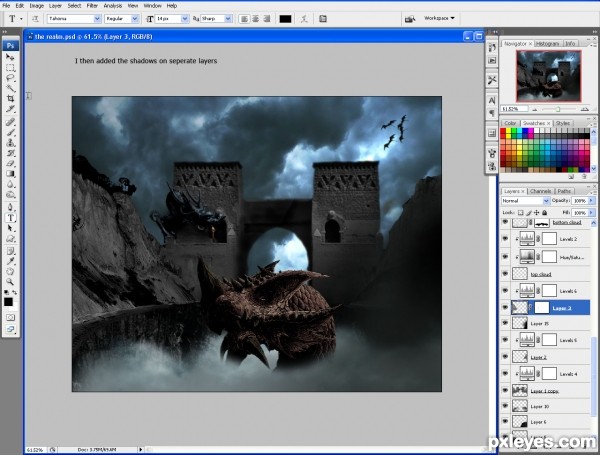
Task: Select the Zoom tool
Action: tap(10, 282)
